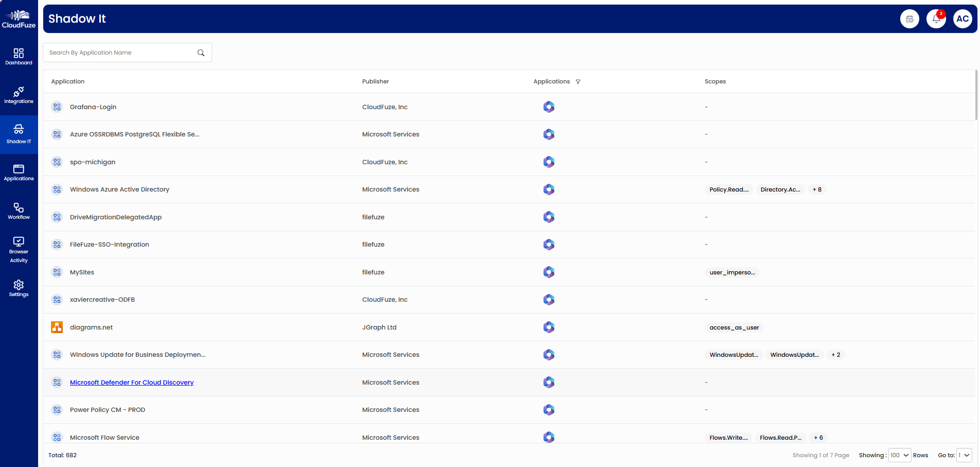This screenshot has width=980, height=467.
Task: Show remaining scopes via +6 on Microsoft Flow Service
Action: (818, 437)
